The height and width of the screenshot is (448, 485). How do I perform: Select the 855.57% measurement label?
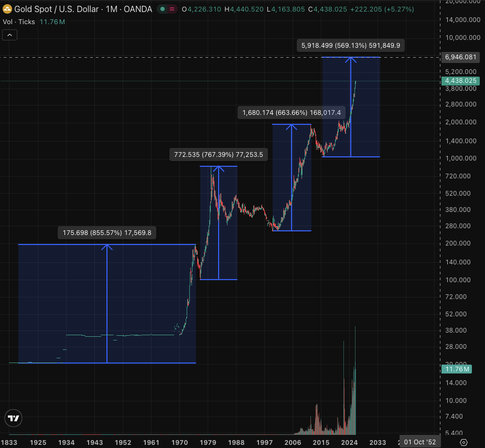point(107,233)
